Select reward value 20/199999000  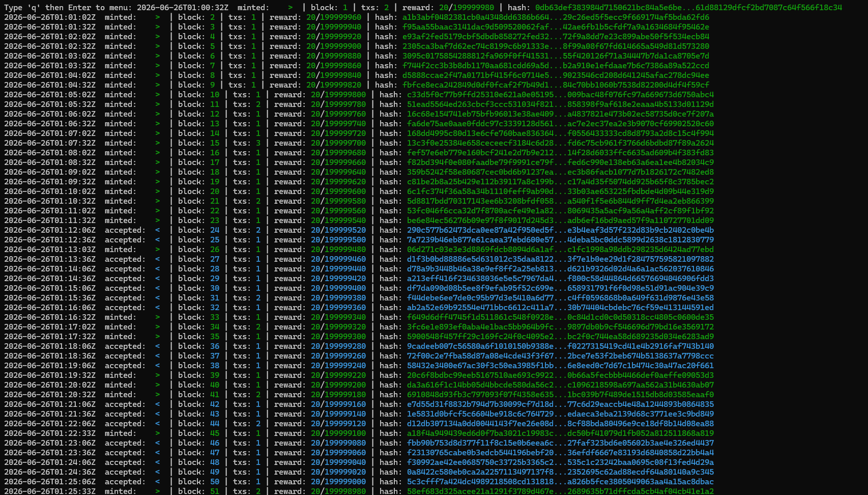click(338, 482)
